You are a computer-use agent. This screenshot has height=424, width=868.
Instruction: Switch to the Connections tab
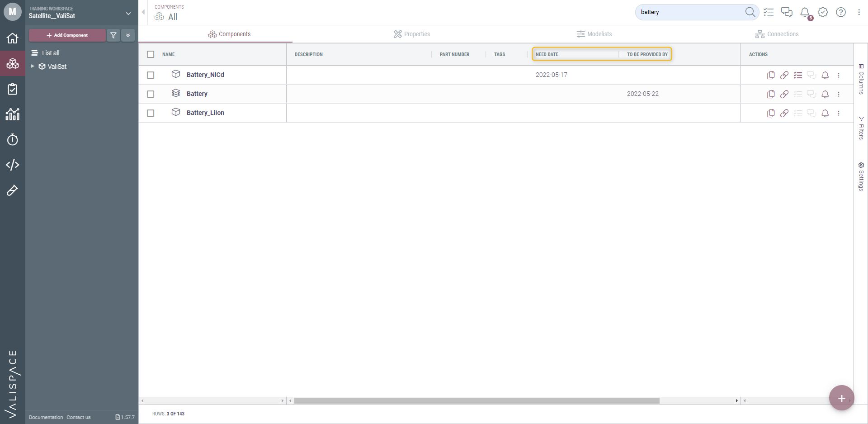777,34
